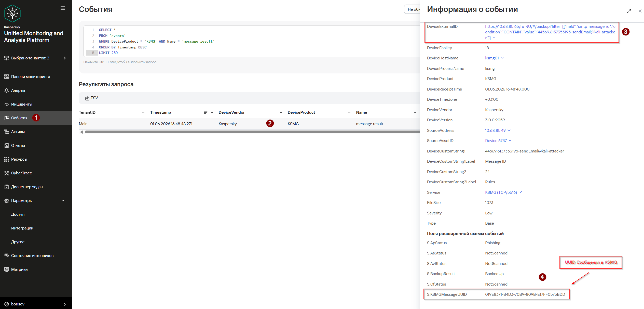Click the tenants selector icon

tap(7, 58)
